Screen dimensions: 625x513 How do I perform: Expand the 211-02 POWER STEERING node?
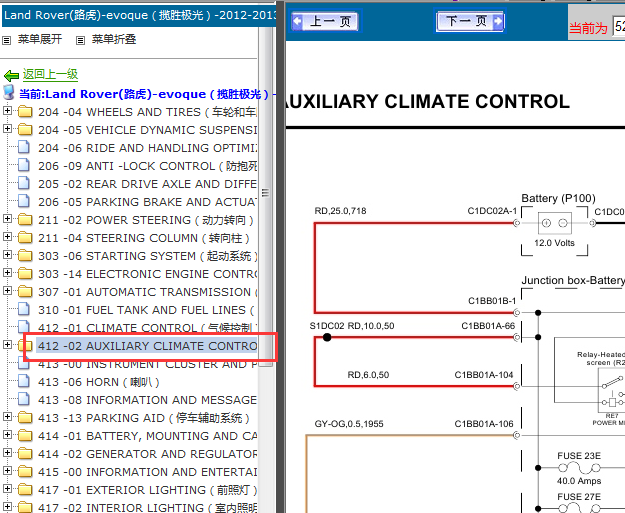[7, 218]
